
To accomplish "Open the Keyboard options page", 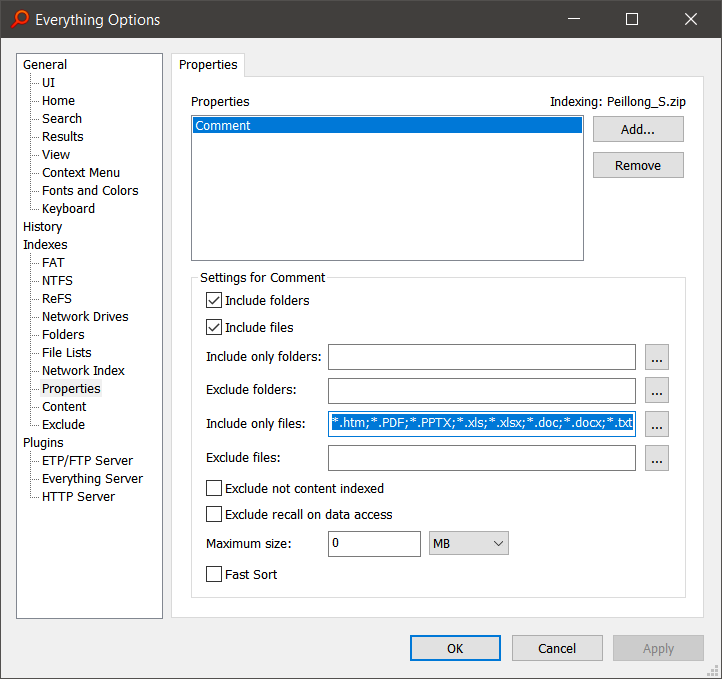I will [x=69, y=209].
